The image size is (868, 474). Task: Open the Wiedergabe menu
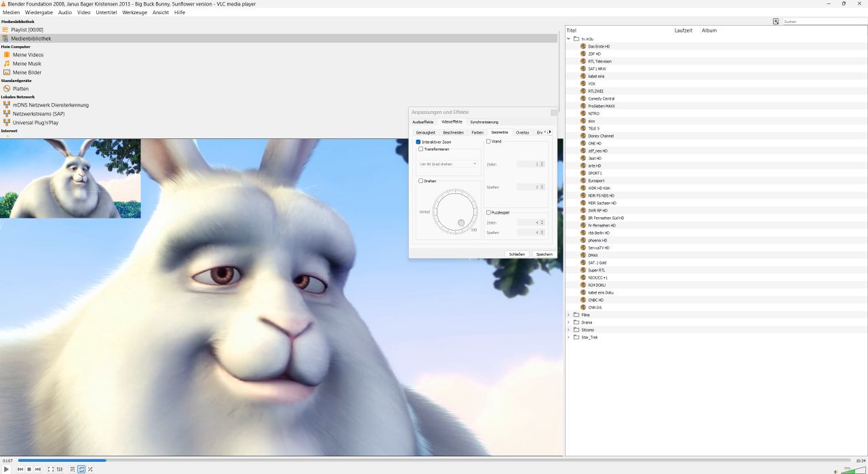pos(39,12)
